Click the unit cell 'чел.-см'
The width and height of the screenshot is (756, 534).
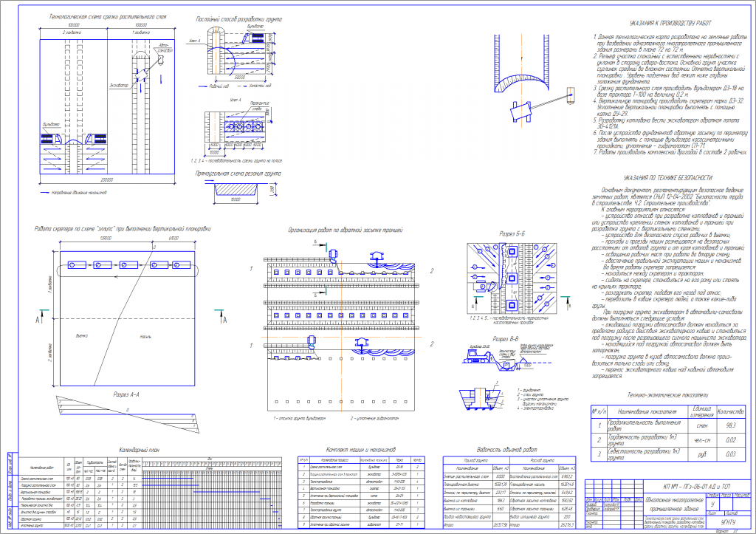701,440
